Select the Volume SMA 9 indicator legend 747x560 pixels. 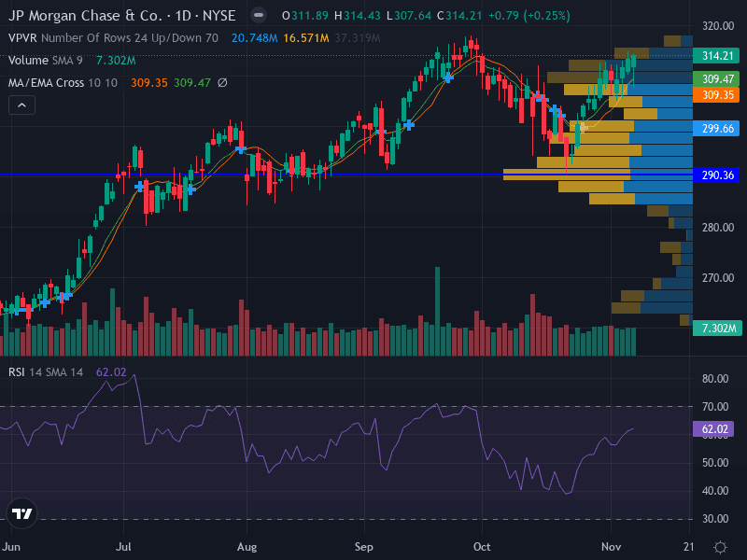[45, 61]
